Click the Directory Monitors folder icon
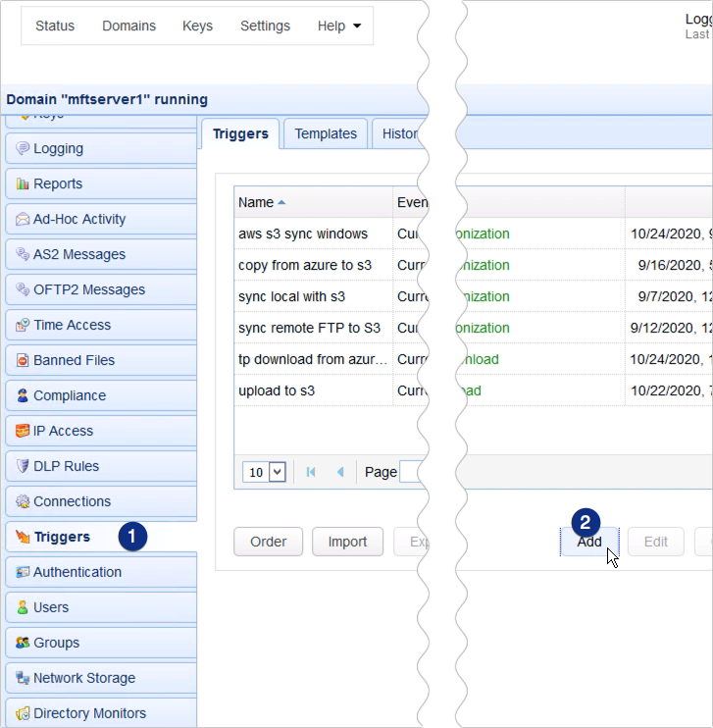This screenshot has width=713, height=728. [x=23, y=712]
